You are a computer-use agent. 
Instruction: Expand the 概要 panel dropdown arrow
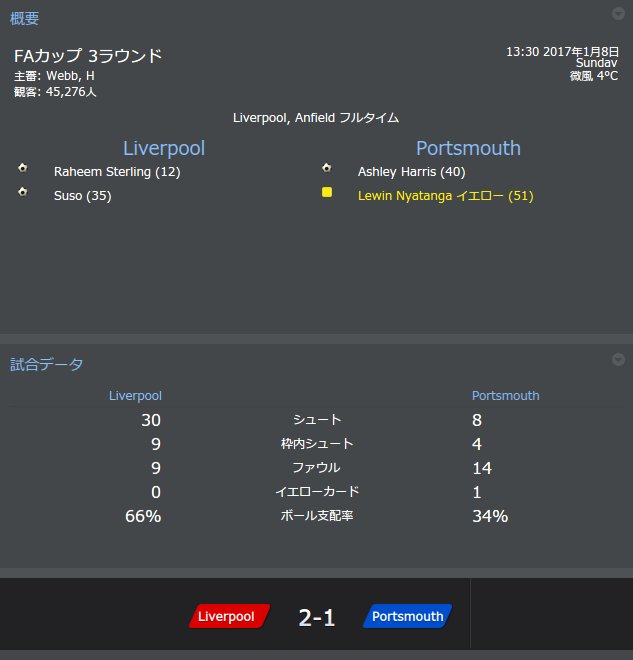618,13
